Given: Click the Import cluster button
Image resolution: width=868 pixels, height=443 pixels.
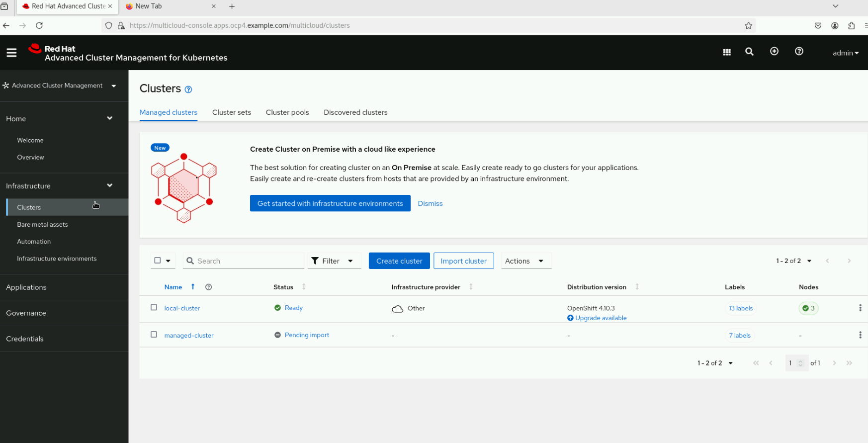Looking at the screenshot, I should [x=463, y=261].
